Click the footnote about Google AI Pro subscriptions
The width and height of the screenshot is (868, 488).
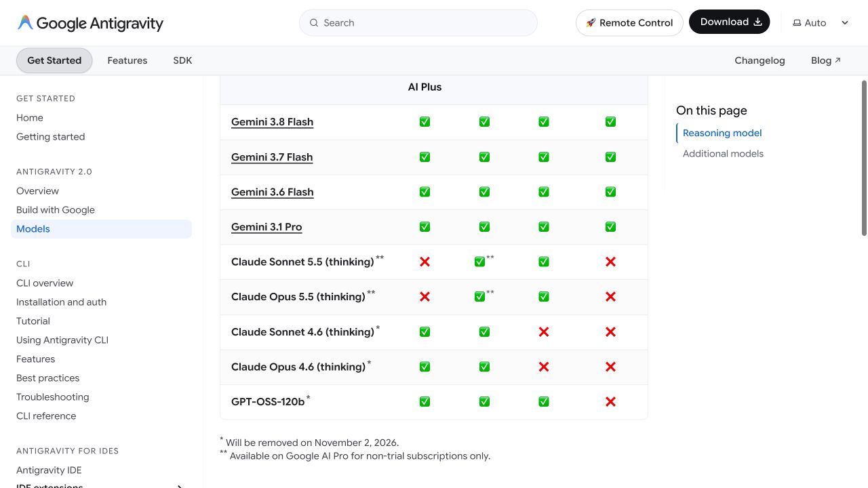click(x=355, y=455)
